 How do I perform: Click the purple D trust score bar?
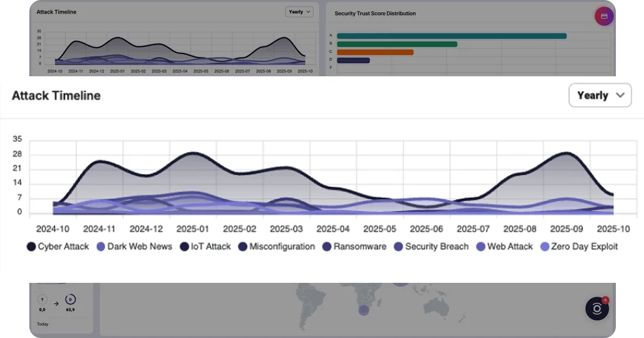tap(353, 60)
